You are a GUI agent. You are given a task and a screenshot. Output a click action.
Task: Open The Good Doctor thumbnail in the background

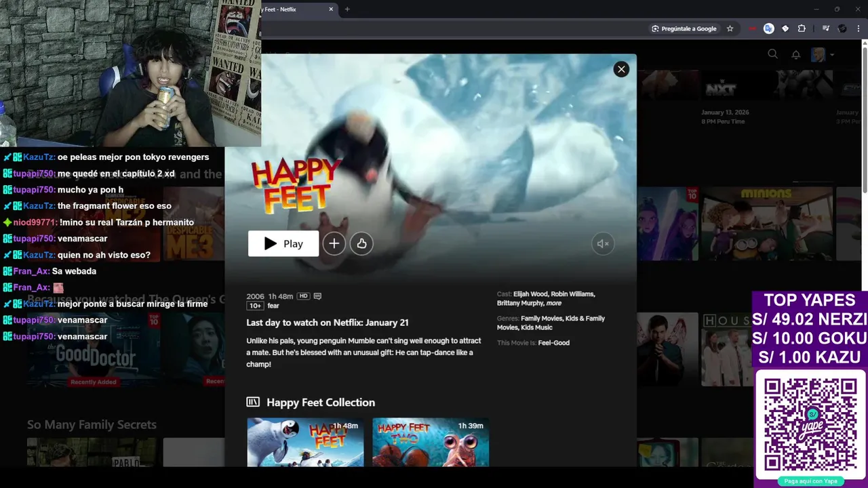pos(92,349)
